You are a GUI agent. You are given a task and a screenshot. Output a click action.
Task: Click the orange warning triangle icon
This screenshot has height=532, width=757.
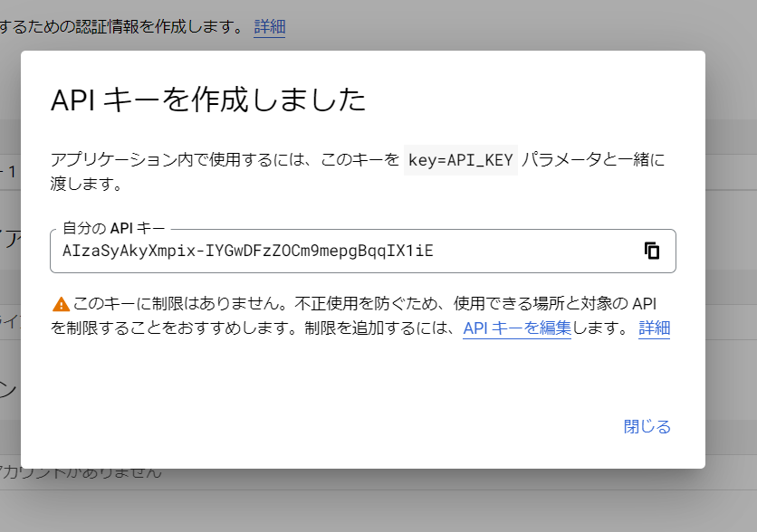pos(61,304)
